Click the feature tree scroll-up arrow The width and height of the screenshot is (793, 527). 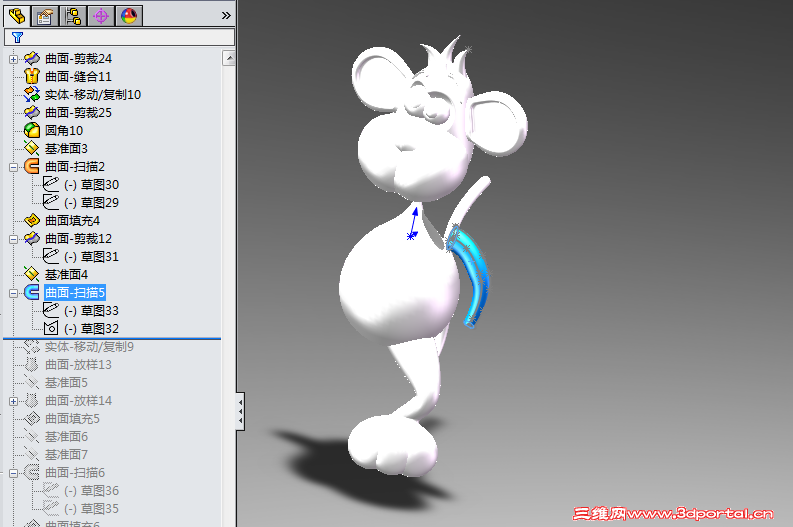pos(229,59)
